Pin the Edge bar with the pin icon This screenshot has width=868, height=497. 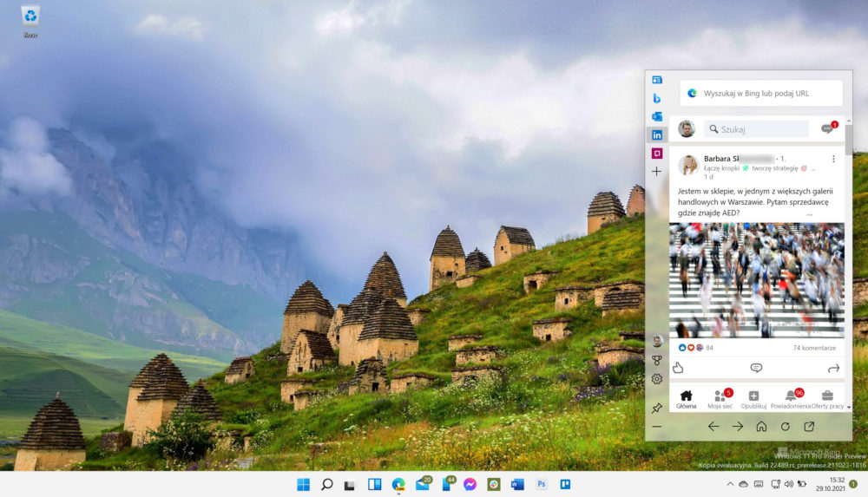pos(657,408)
